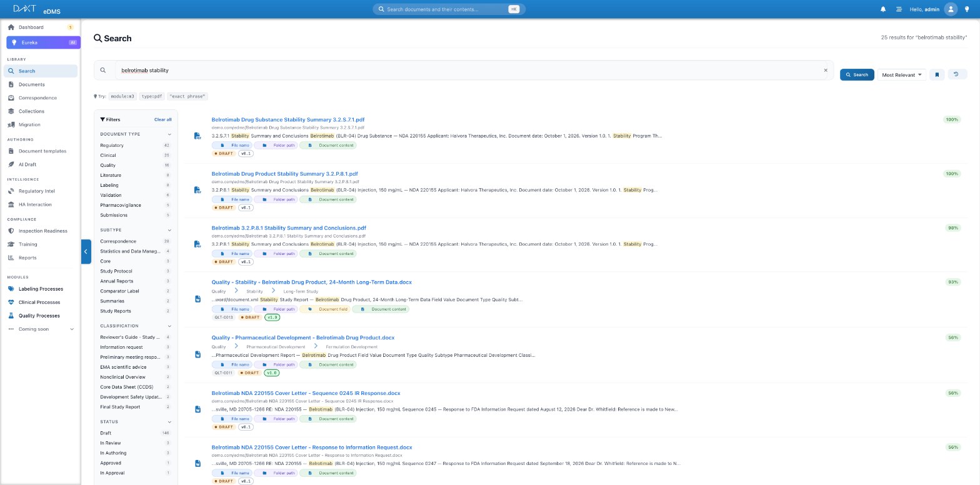Collapse the Classification filter group

click(169, 326)
